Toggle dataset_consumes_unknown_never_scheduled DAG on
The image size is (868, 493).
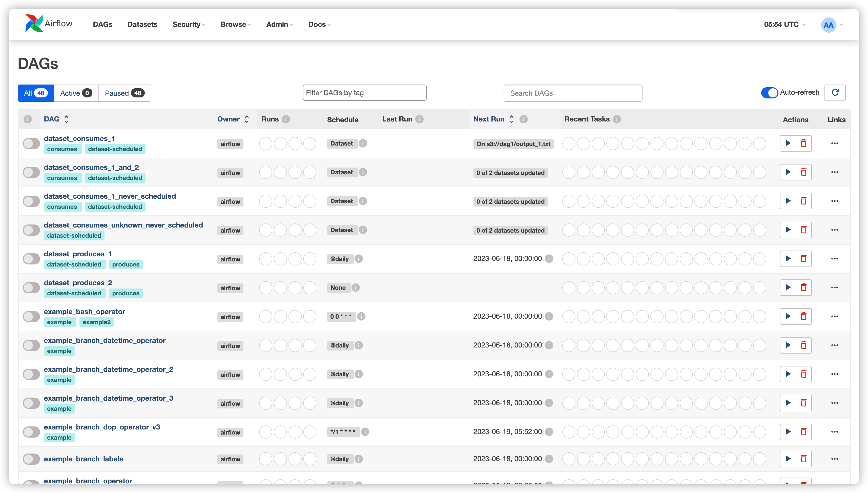(x=31, y=230)
